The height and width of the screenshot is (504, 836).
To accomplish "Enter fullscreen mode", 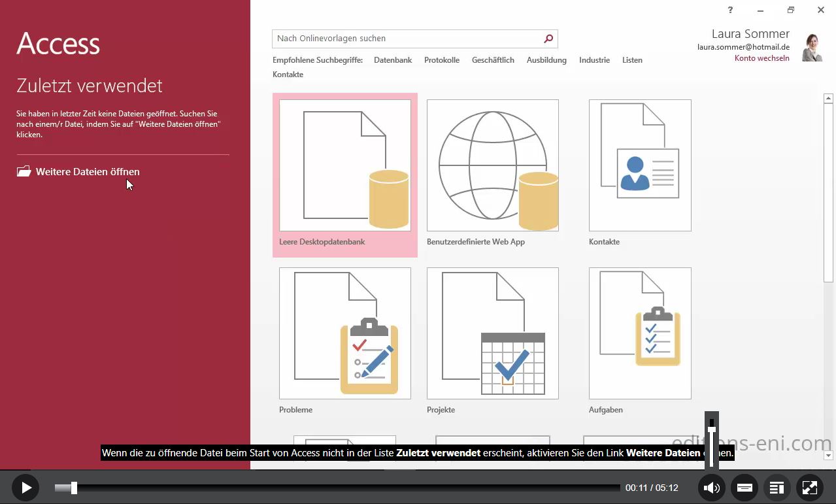I will [809, 488].
